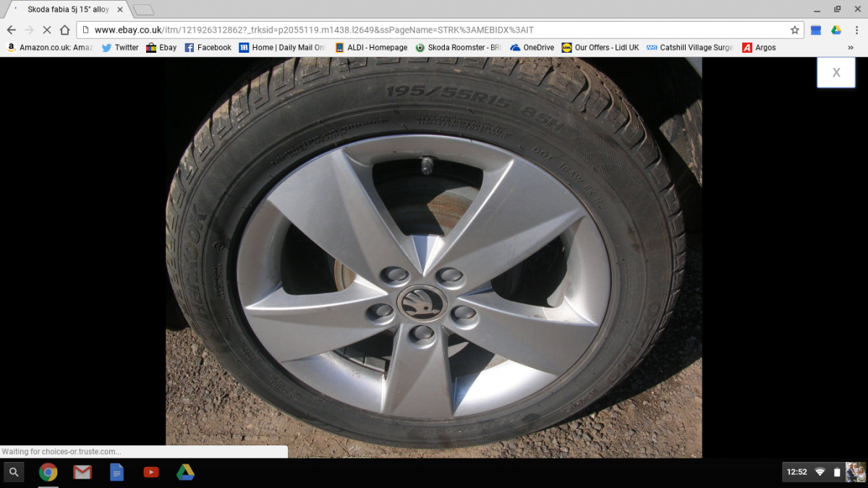The height and width of the screenshot is (488, 868).
Task: Open the OneDrive bookmark
Action: 532,48
